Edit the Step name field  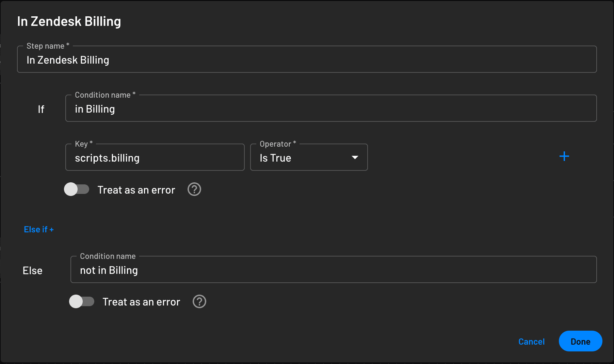pyautogui.click(x=306, y=60)
